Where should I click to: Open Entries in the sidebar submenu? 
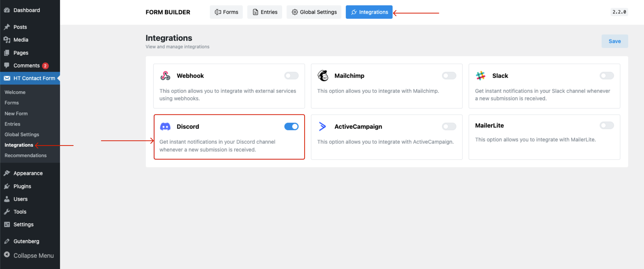click(12, 124)
